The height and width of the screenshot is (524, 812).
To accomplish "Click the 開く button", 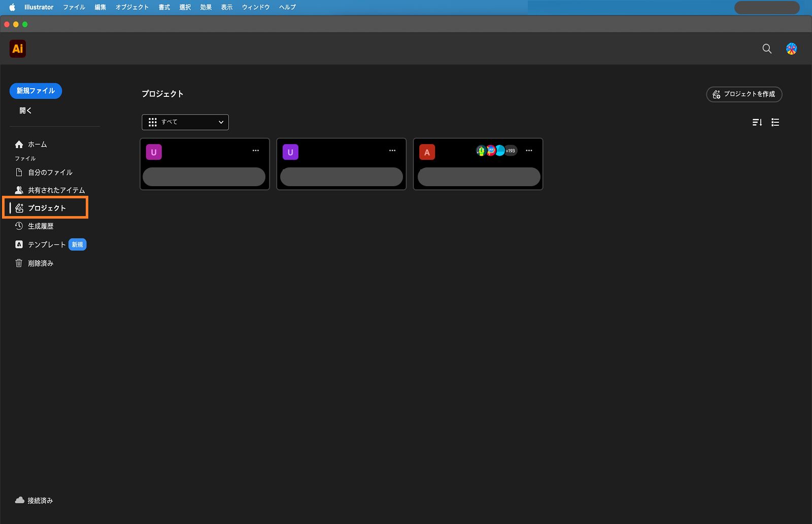I will (25, 111).
